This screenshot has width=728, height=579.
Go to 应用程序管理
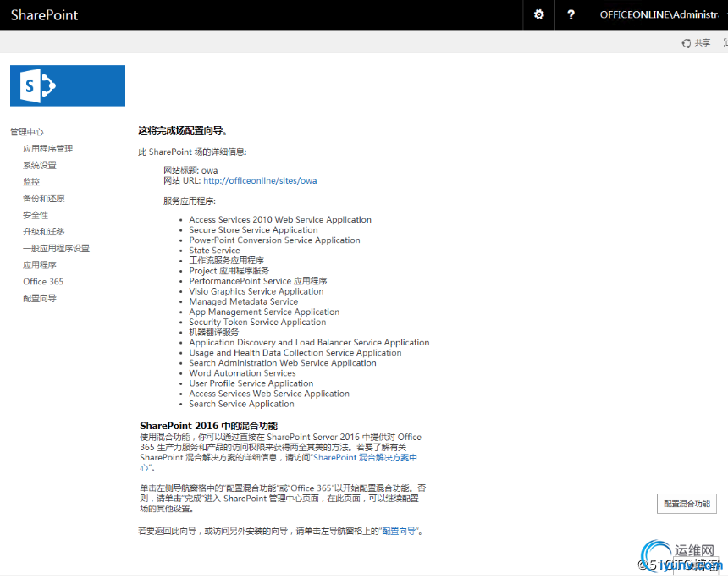47,149
